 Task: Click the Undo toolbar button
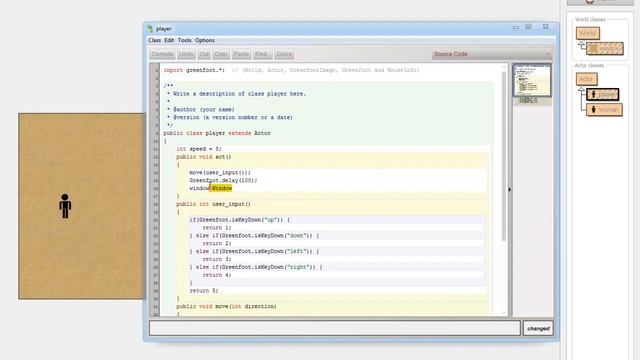(186, 54)
